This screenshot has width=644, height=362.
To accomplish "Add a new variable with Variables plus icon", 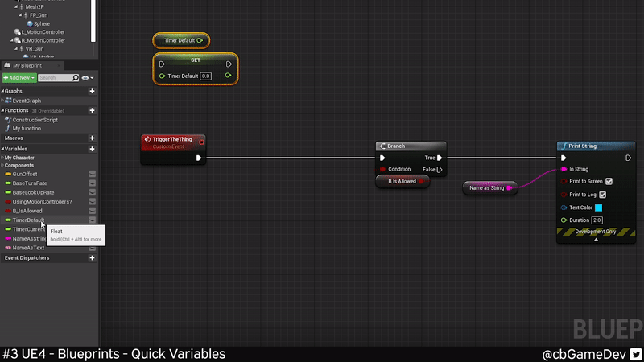I will click(92, 149).
